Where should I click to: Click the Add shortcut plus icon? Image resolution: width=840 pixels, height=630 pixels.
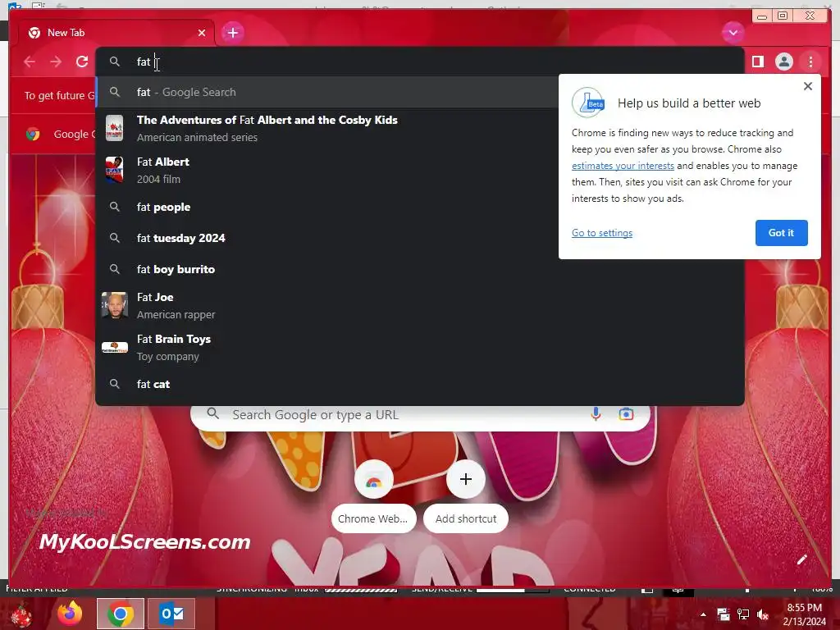[466, 479]
